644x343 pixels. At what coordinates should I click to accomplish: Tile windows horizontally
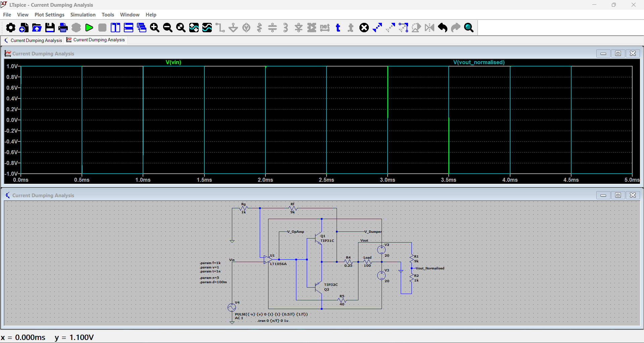(x=129, y=28)
